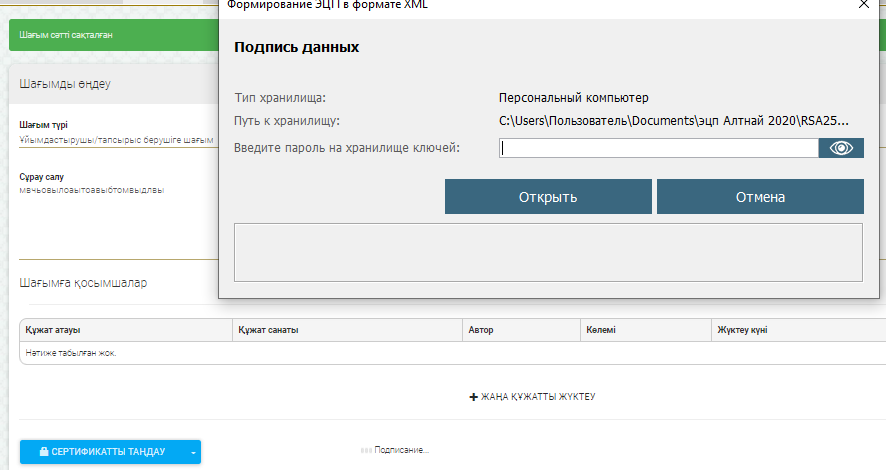The height and width of the screenshot is (470, 886).
Task: Click the Автор column header
Action: pyautogui.click(x=481, y=330)
